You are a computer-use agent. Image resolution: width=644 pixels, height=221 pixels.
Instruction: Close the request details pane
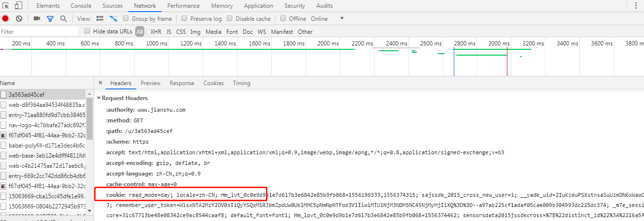coord(100,83)
